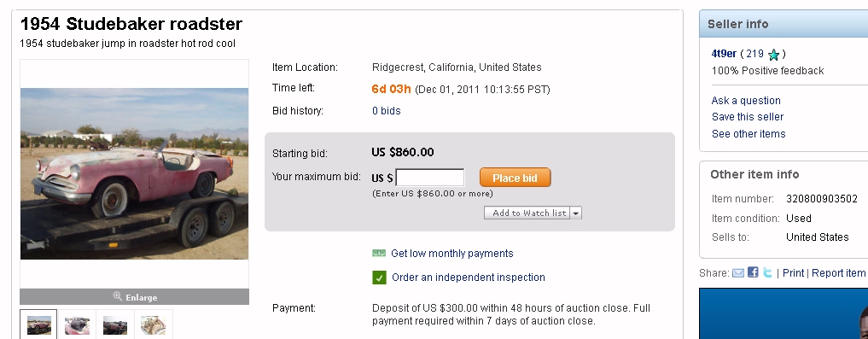Click the green monthly payments money icon
Screen dimensions: 868x339
tap(379, 253)
